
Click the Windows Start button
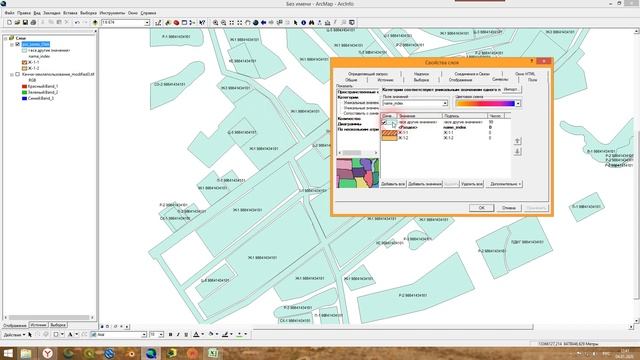point(7,353)
